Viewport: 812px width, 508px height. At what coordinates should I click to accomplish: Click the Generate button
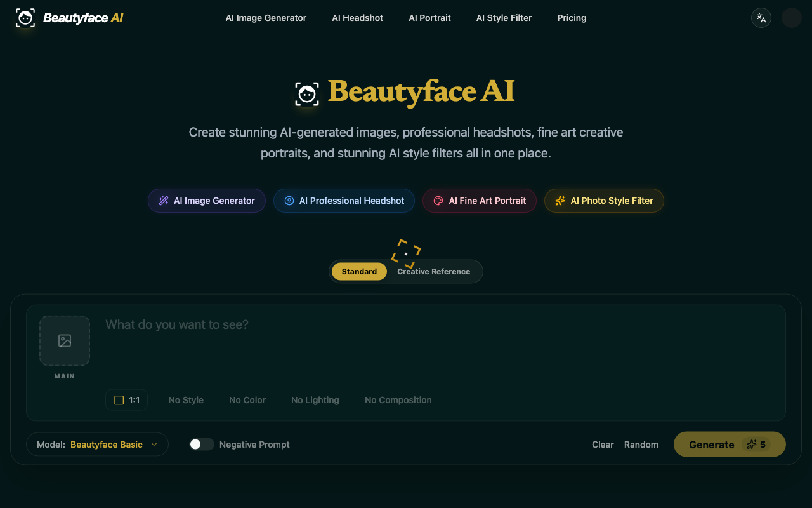point(730,444)
